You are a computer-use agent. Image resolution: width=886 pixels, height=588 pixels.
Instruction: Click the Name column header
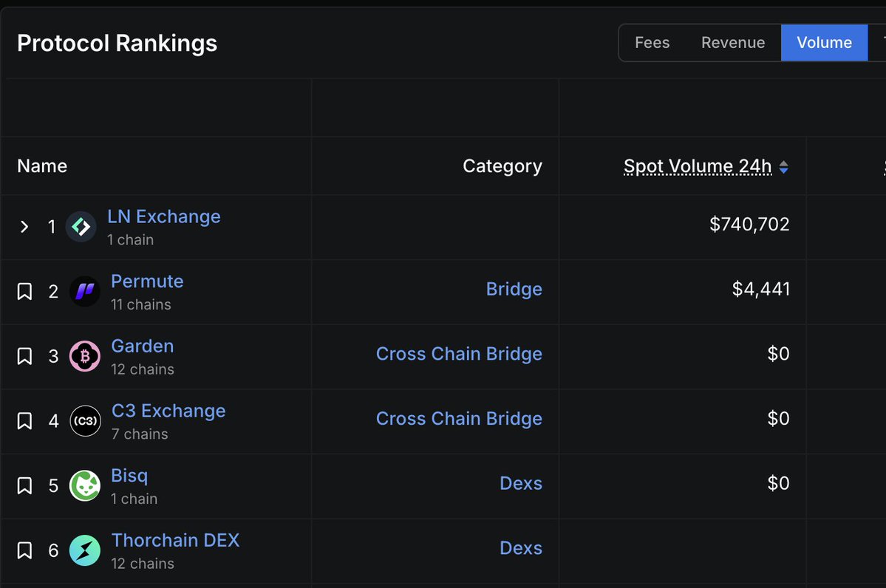[x=42, y=166]
